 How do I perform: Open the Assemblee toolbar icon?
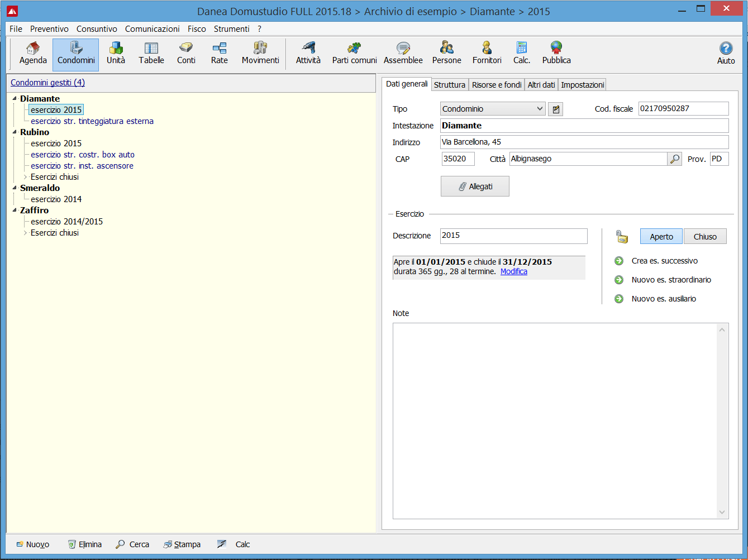point(403,54)
